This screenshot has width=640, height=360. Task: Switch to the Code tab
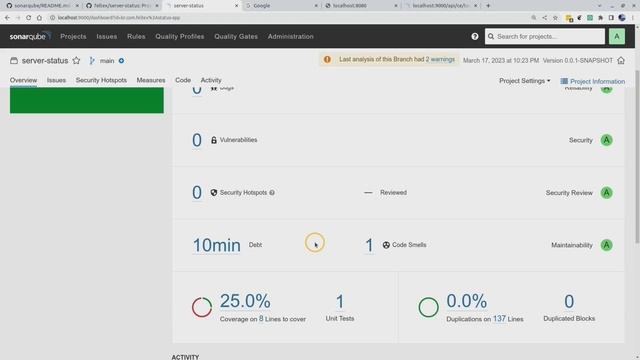183,80
